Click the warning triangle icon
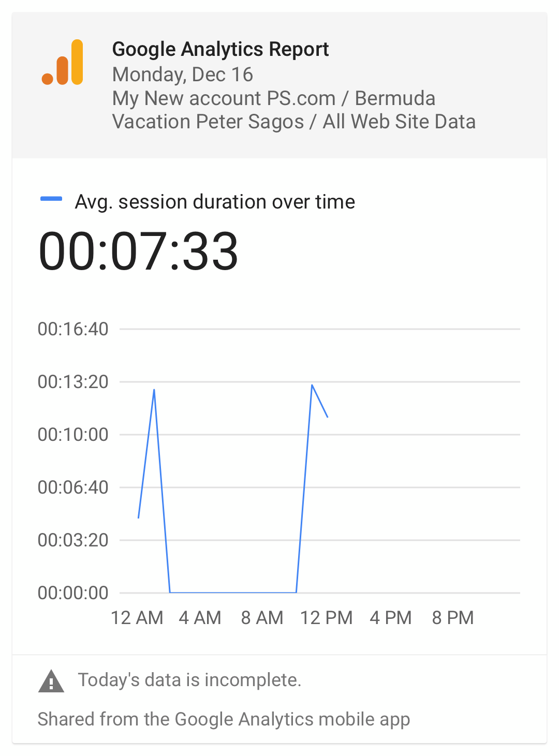Viewport: 559px width, 756px height. tap(51, 681)
